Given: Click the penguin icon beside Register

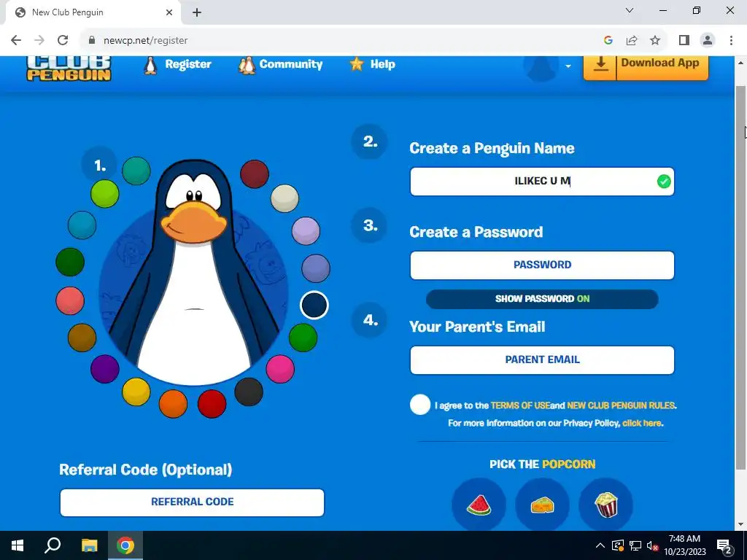Looking at the screenshot, I should [x=150, y=65].
